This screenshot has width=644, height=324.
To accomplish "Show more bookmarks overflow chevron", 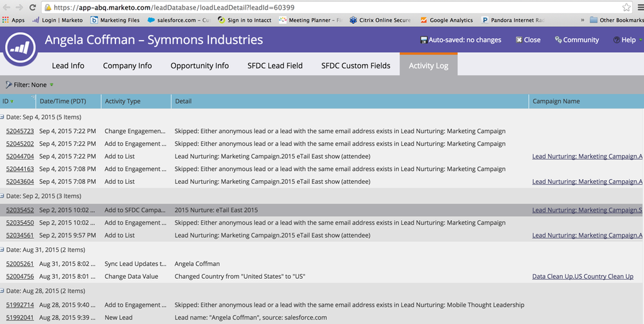I will click(582, 20).
